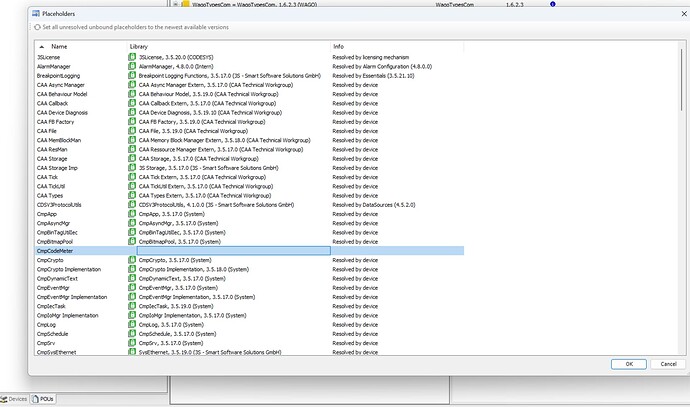Click the CAA Device Diagnosis library icon
690x407 pixels.
point(132,113)
